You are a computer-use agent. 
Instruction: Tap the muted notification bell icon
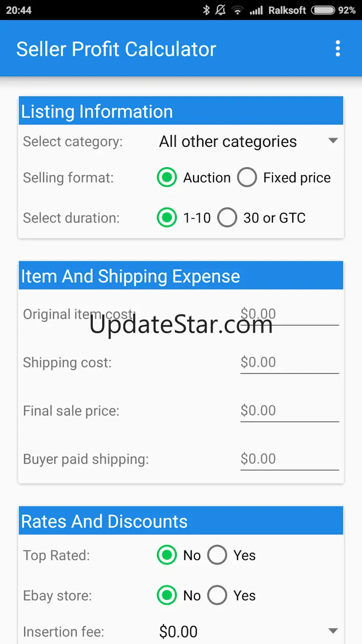click(221, 10)
